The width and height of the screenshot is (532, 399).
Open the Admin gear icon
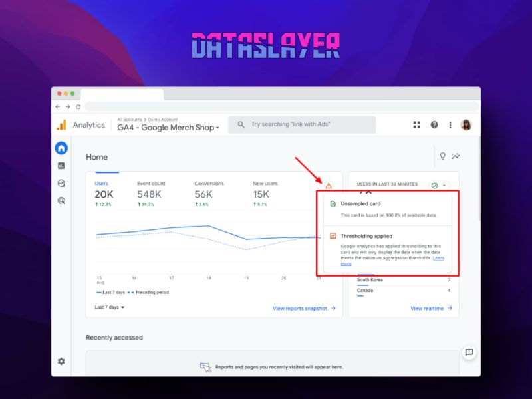[61, 361]
